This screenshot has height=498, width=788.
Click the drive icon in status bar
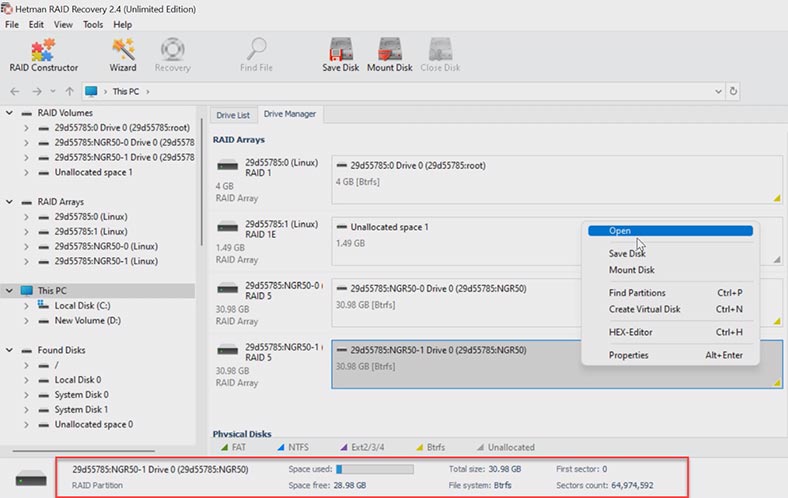click(x=31, y=478)
